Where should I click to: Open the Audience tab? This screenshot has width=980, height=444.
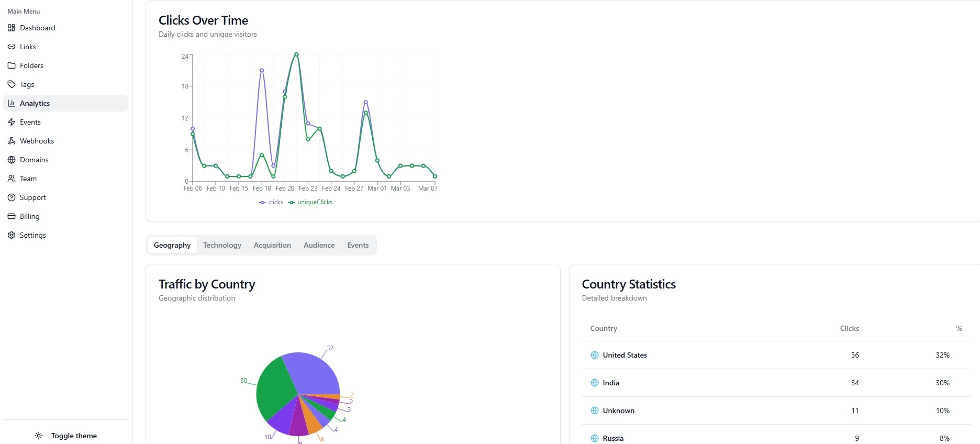[319, 245]
